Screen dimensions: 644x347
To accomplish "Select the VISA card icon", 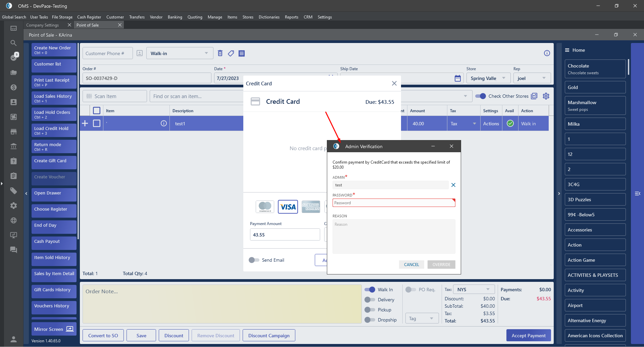I will point(288,207).
